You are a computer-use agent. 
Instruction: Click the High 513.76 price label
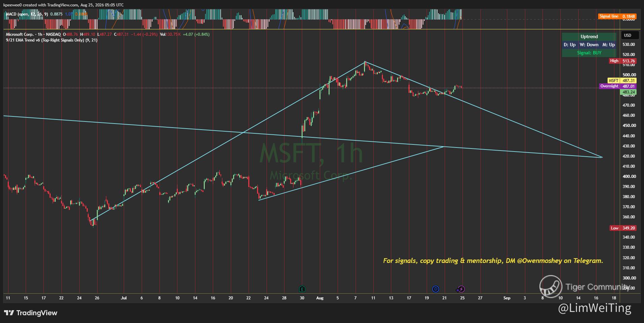[623, 61]
